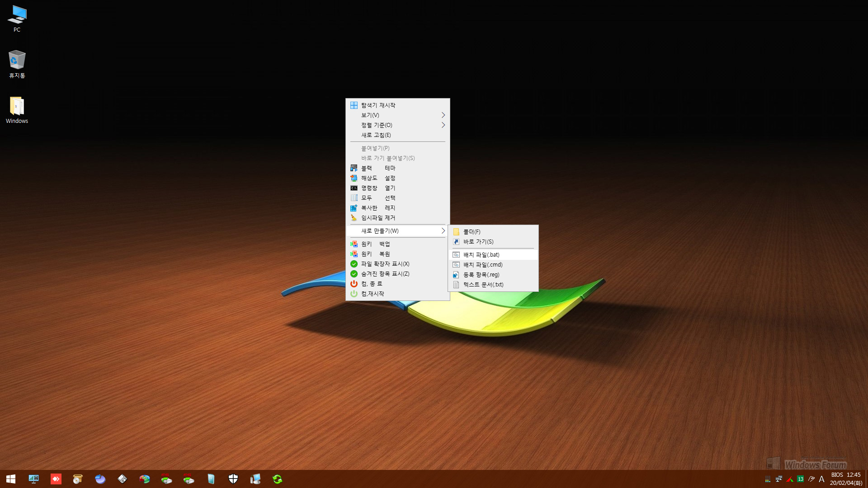The width and height of the screenshot is (868, 488).
Task: Open the floppy disk taskbar icon
Action: pos(122,479)
